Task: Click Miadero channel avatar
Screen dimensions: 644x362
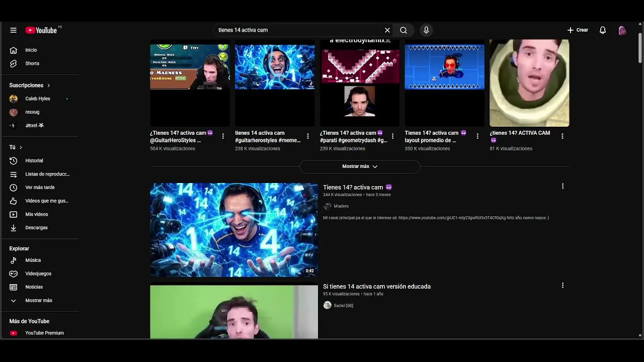Action: [x=328, y=206]
